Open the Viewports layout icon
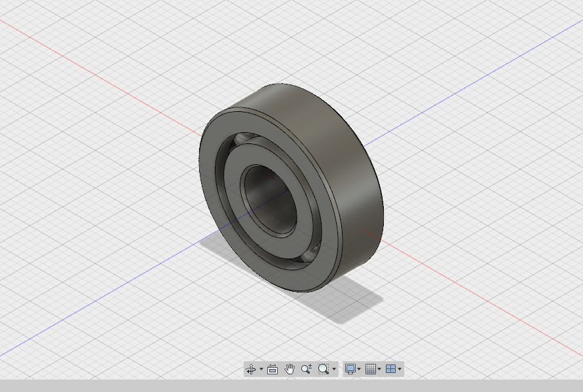Viewport: 583px width, 392px height. (392, 368)
